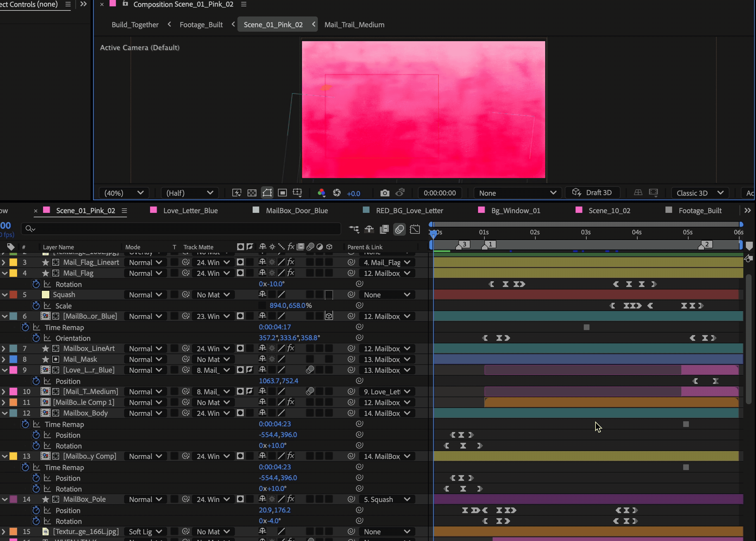Viewport: 756px width, 541px height.
Task: Open blending mode dropdown for Squash layer
Action: [x=145, y=295]
